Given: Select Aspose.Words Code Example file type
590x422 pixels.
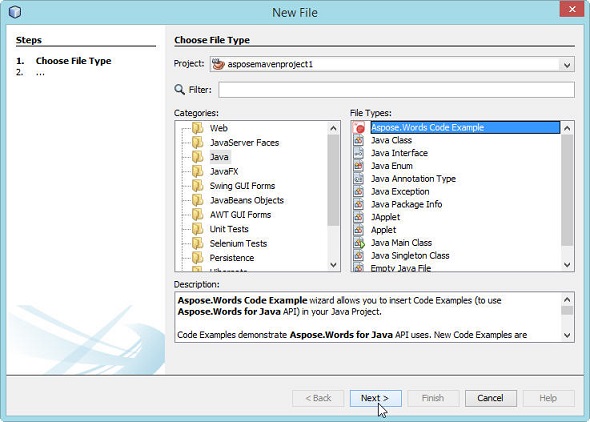Looking at the screenshot, I should point(465,128).
